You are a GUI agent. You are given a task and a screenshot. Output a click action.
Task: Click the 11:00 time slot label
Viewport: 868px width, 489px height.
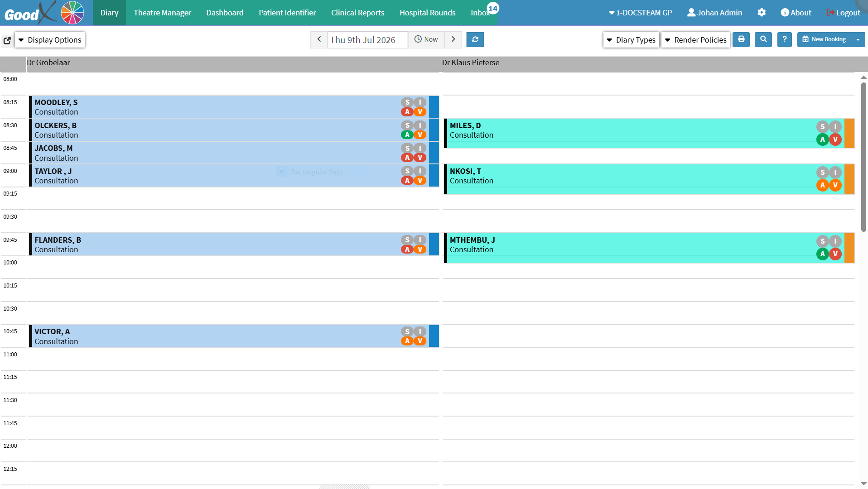click(10, 355)
